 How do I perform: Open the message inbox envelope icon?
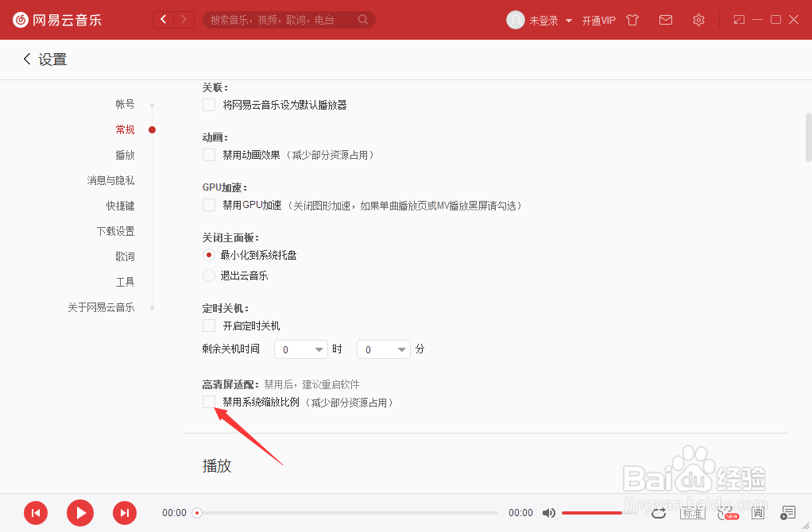click(666, 20)
